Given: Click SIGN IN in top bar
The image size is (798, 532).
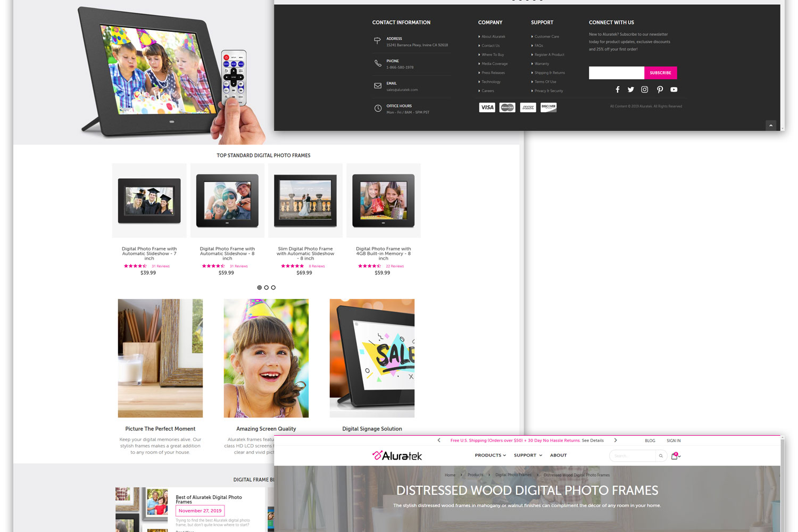Looking at the screenshot, I should point(674,440).
